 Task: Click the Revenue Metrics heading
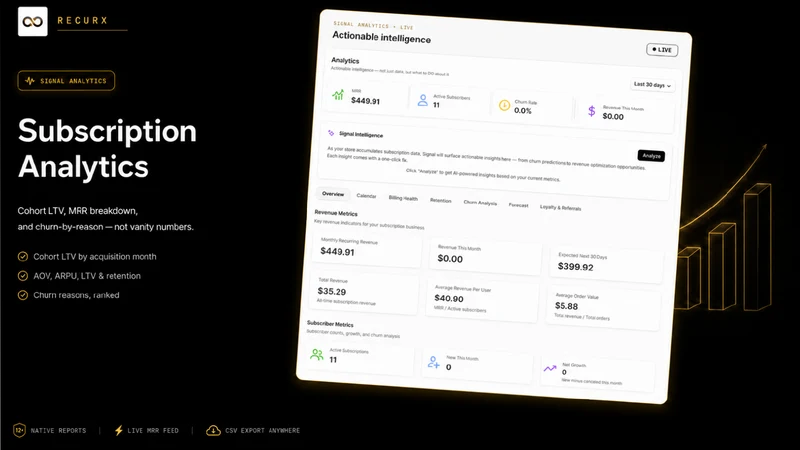(x=336, y=213)
